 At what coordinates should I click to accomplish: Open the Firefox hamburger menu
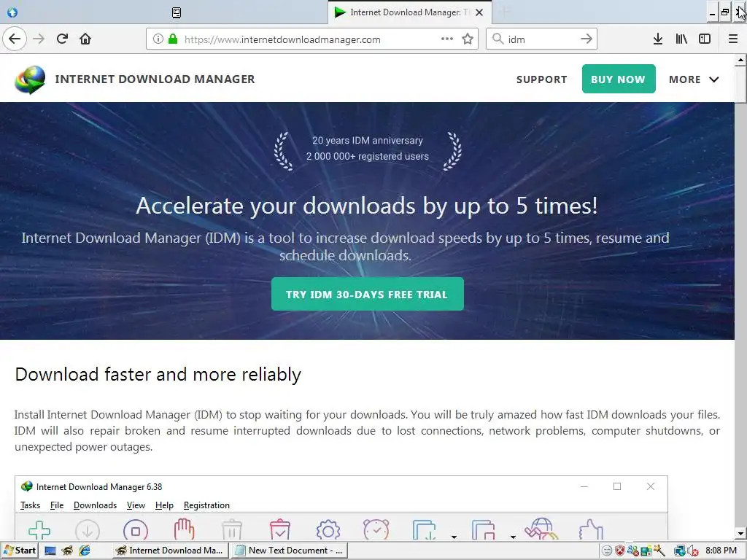pos(733,39)
